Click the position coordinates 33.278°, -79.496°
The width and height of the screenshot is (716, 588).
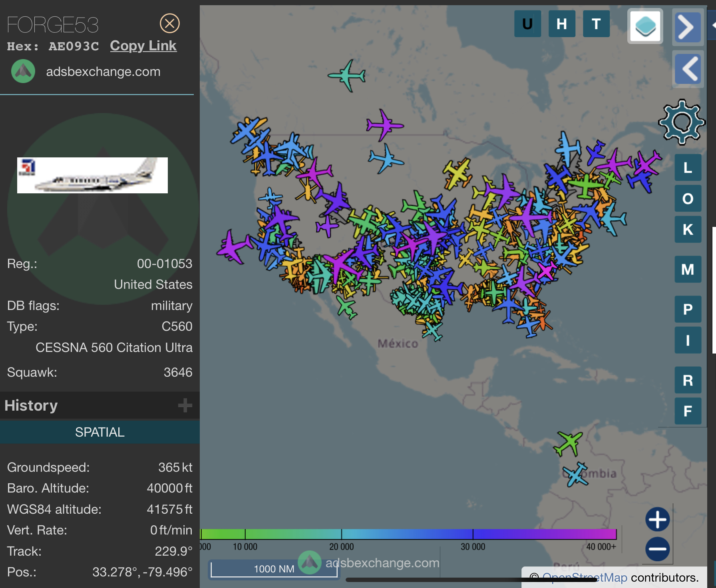click(142, 572)
